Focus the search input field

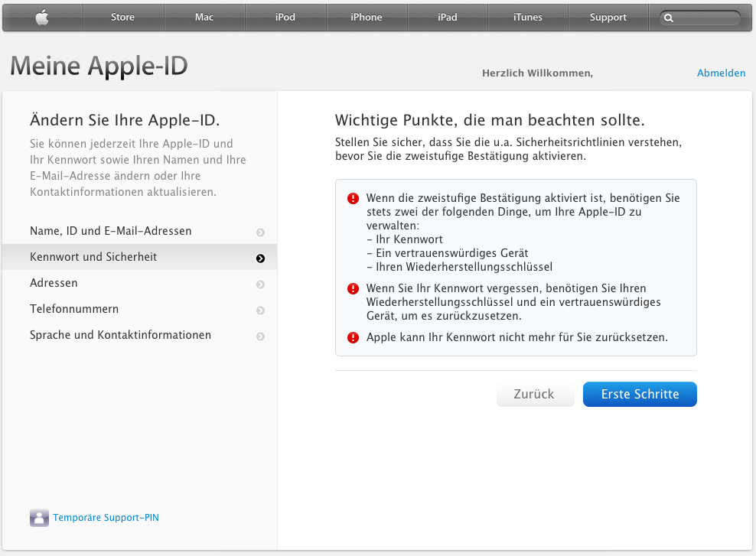[x=700, y=18]
